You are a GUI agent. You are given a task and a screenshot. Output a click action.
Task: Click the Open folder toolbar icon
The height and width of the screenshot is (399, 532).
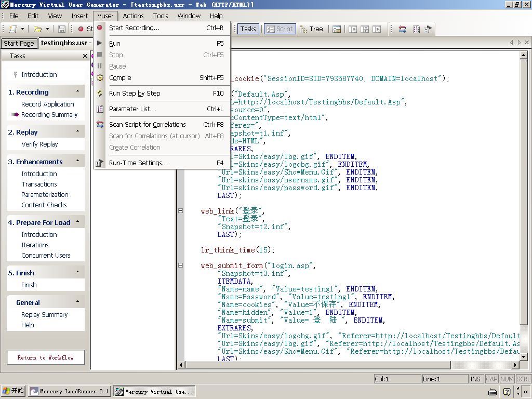[x=37, y=29]
